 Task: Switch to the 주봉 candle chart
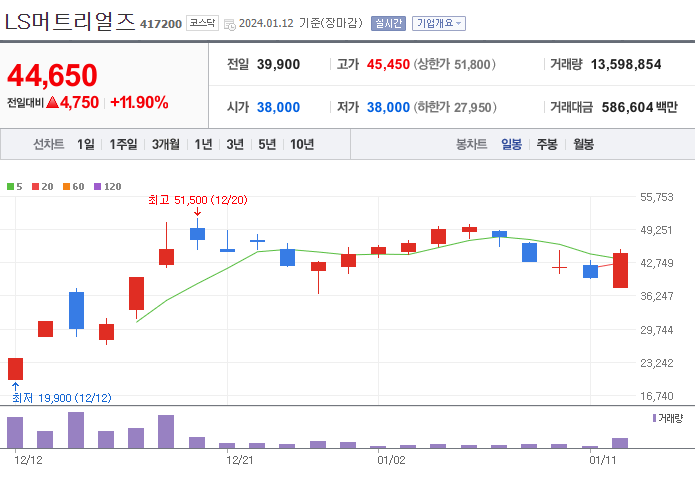(x=547, y=144)
